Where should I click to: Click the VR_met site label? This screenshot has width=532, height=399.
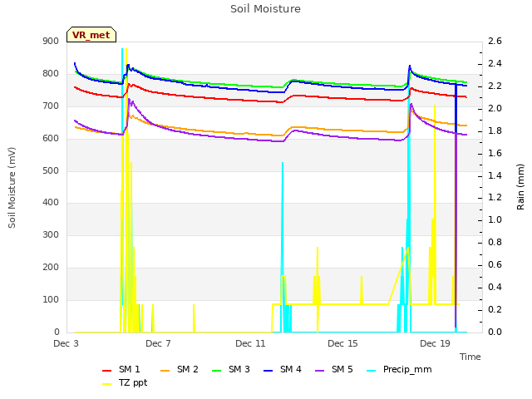point(91,35)
